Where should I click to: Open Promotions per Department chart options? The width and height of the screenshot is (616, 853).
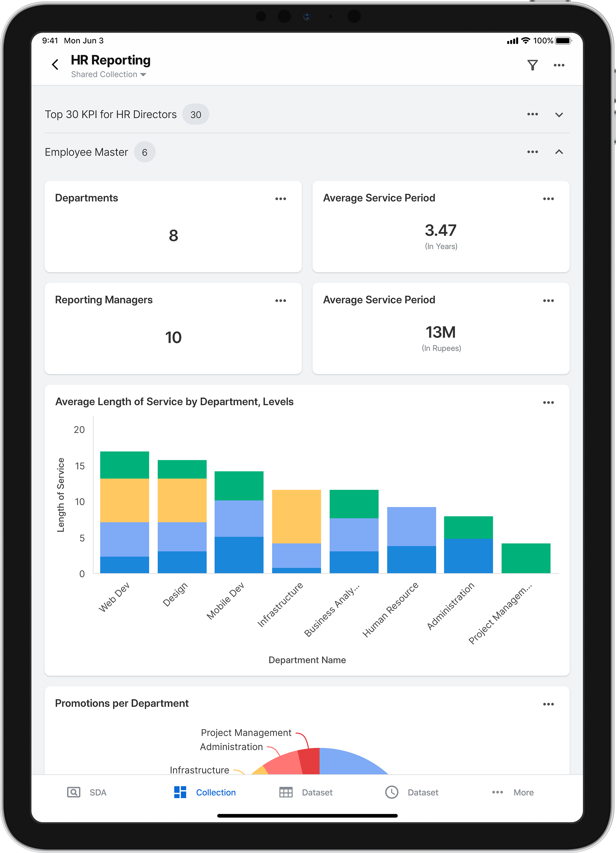coord(548,704)
